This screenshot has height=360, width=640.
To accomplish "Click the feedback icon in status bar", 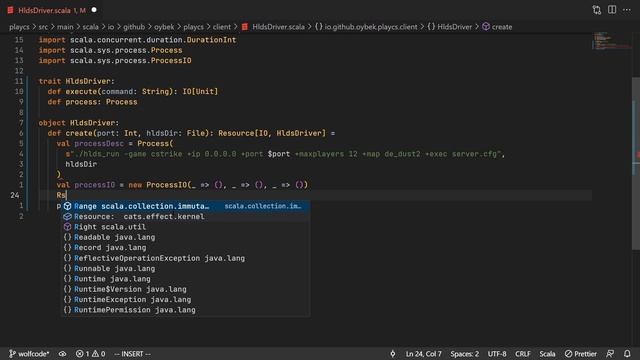I will (610, 354).
